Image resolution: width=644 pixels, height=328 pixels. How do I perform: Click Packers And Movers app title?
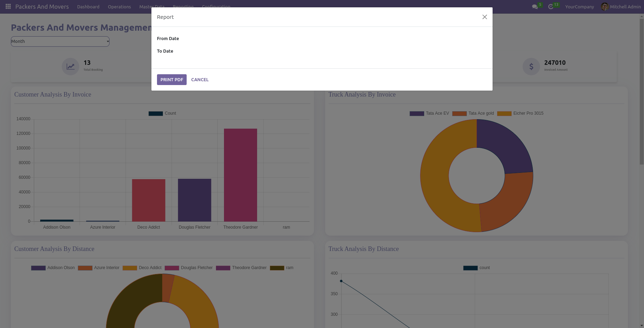[42, 7]
